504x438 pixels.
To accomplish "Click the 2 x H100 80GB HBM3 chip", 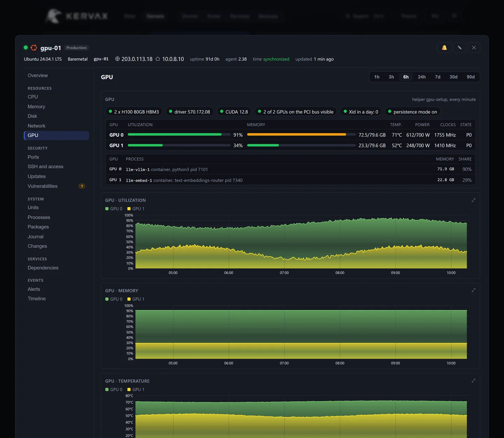I will click(x=134, y=112).
